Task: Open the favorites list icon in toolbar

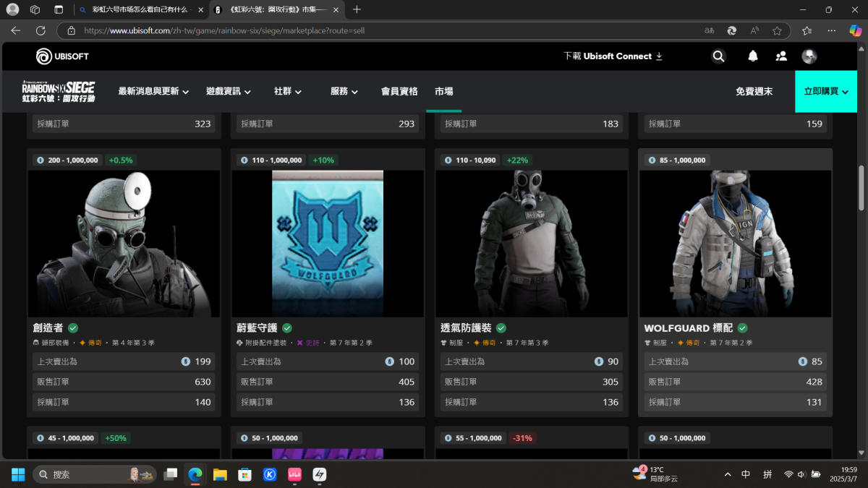Action: [807, 31]
